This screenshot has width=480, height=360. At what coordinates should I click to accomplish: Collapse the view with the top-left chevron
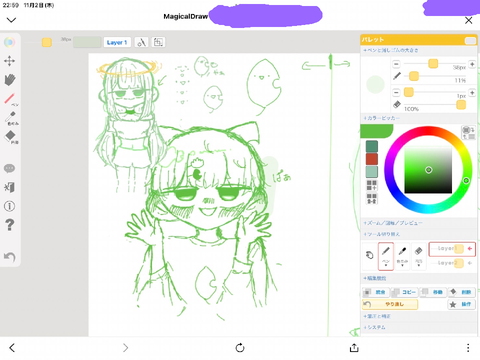(x=11, y=20)
